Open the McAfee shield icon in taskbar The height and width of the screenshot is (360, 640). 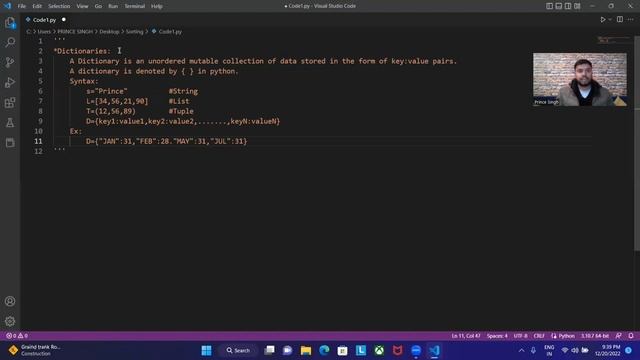[398, 350]
